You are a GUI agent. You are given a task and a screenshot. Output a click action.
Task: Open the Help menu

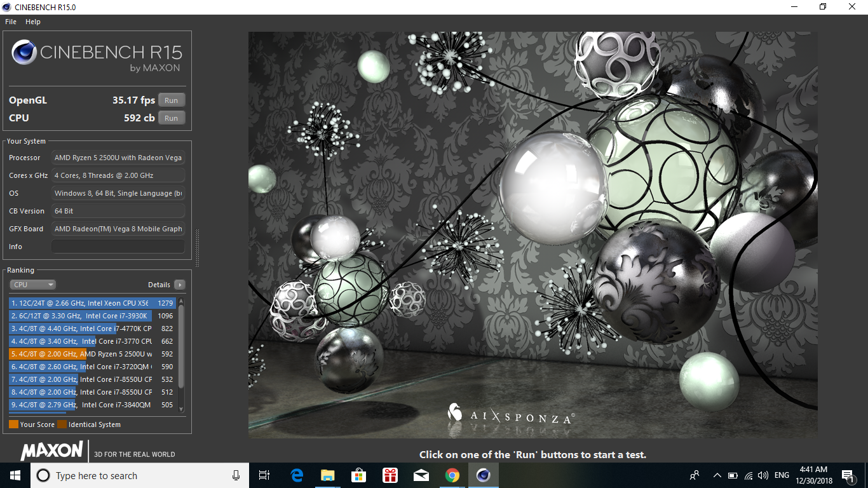click(x=33, y=22)
